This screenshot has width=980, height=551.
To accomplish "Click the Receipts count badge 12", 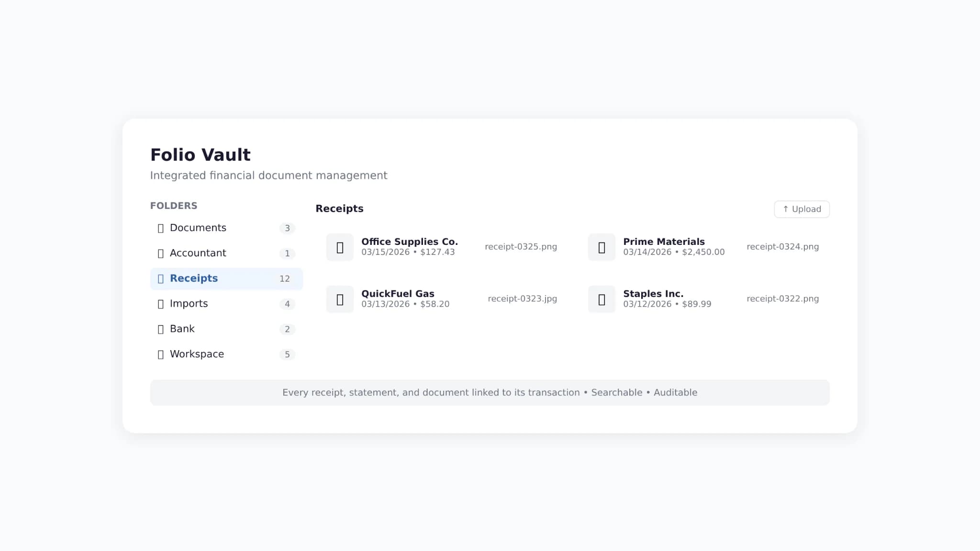I will coord(285,279).
